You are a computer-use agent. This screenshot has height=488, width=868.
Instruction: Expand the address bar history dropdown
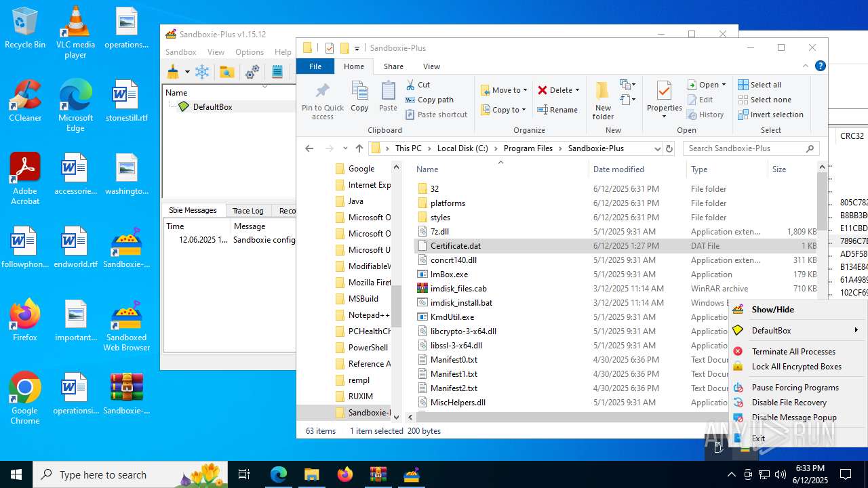pyautogui.click(x=657, y=148)
